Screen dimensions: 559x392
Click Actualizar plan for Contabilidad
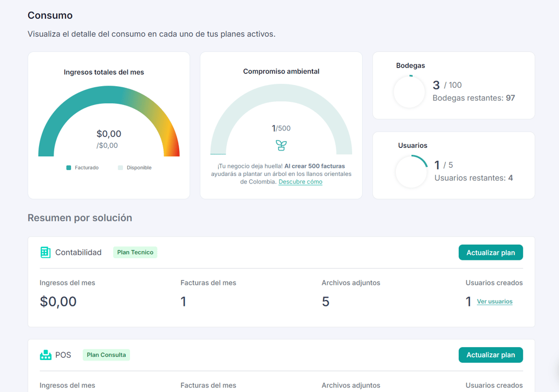point(490,252)
